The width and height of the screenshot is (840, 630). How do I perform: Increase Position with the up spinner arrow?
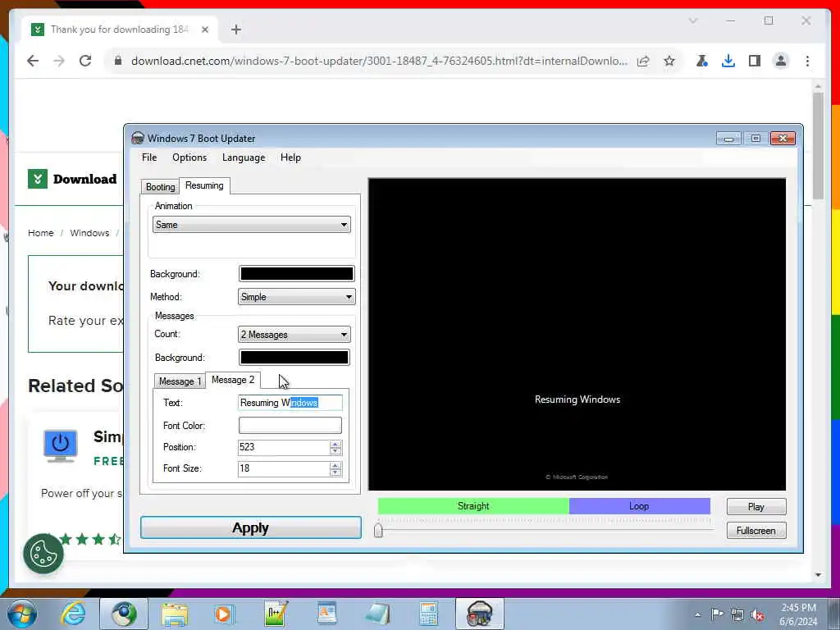(336, 444)
